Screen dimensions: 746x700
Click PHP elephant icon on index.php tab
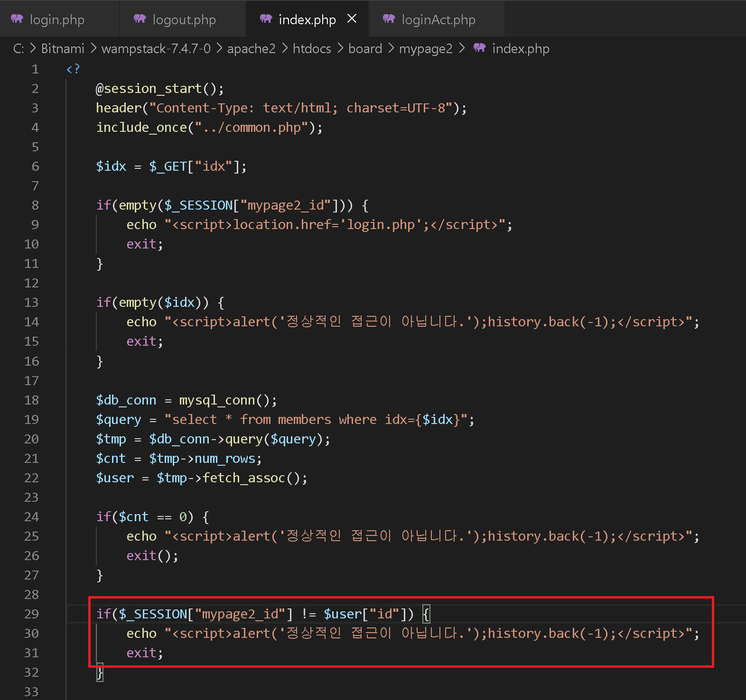266,19
